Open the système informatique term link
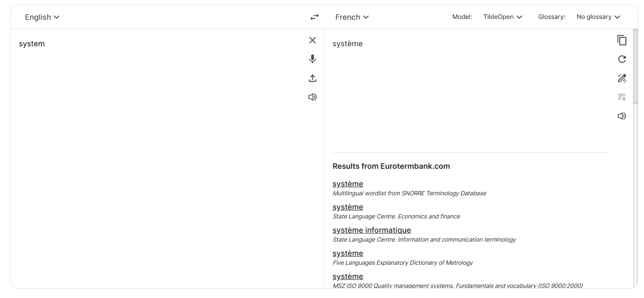 coord(372,230)
